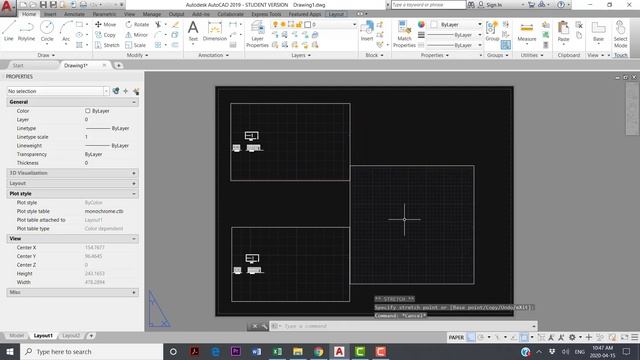Screen dimensions: 640x360
Task: Expand the Modify panel dropdown
Action: click(x=138, y=55)
